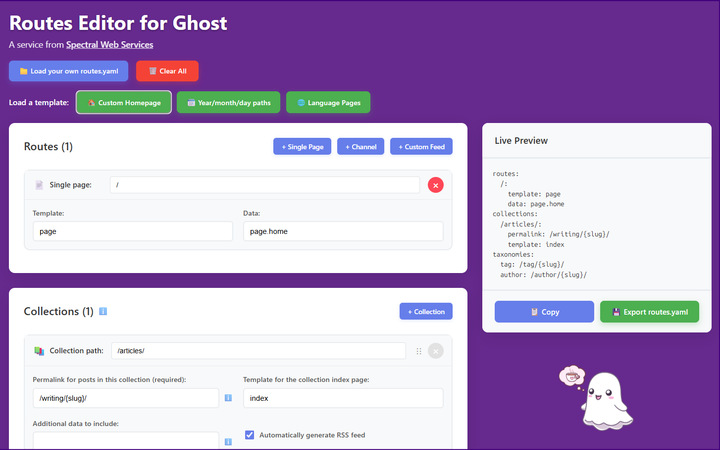Edit the Template field containing page
This screenshot has width=720, height=450.
[133, 231]
